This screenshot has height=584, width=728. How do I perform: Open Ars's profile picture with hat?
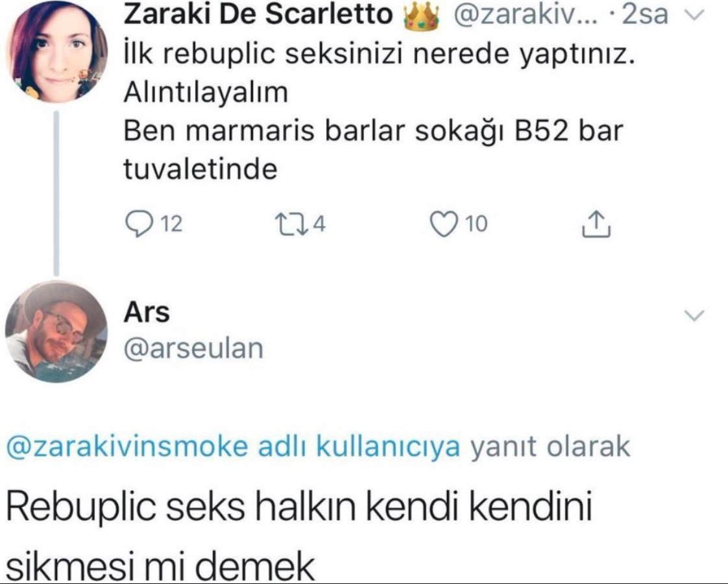tap(56, 332)
